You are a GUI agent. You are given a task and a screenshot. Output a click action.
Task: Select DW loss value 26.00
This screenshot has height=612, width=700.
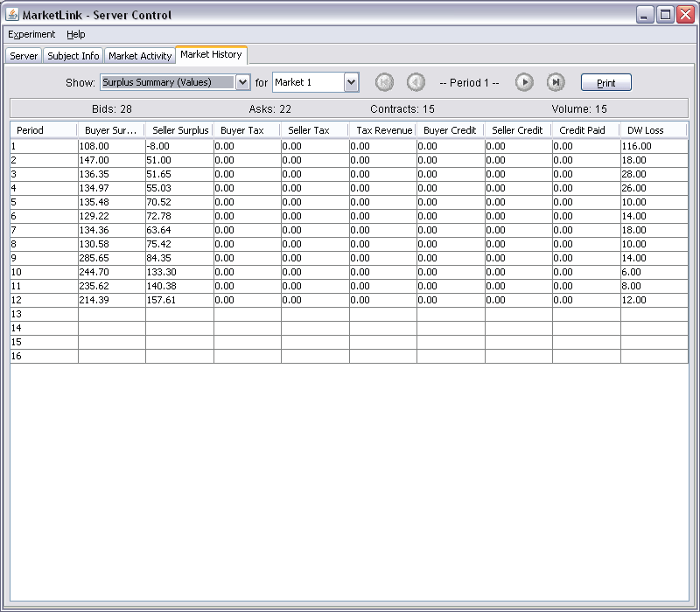(654, 188)
